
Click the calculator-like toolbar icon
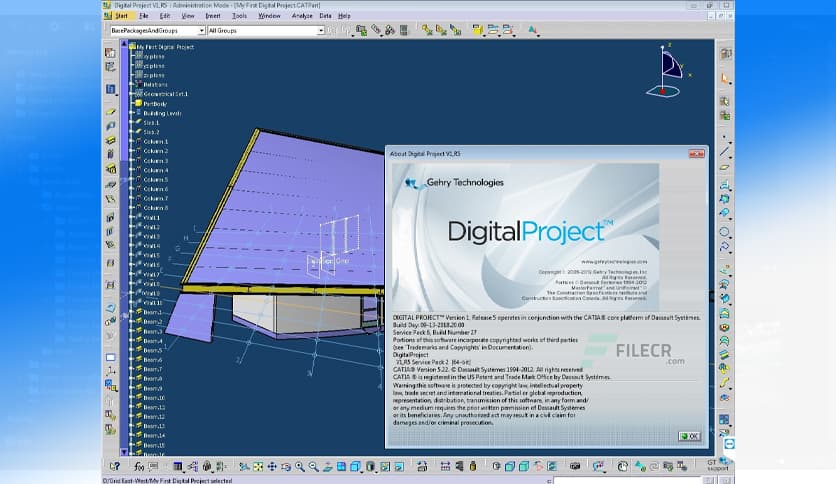coord(404,30)
